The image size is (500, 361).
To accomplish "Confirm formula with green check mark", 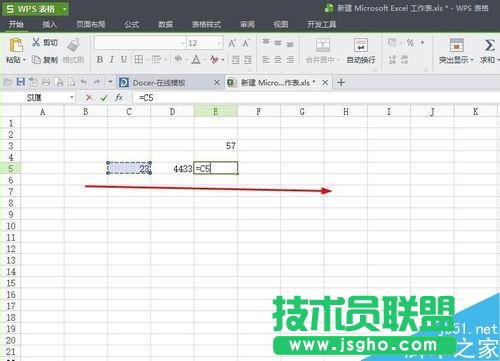I will pyautogui.click(x=104, y=98).
